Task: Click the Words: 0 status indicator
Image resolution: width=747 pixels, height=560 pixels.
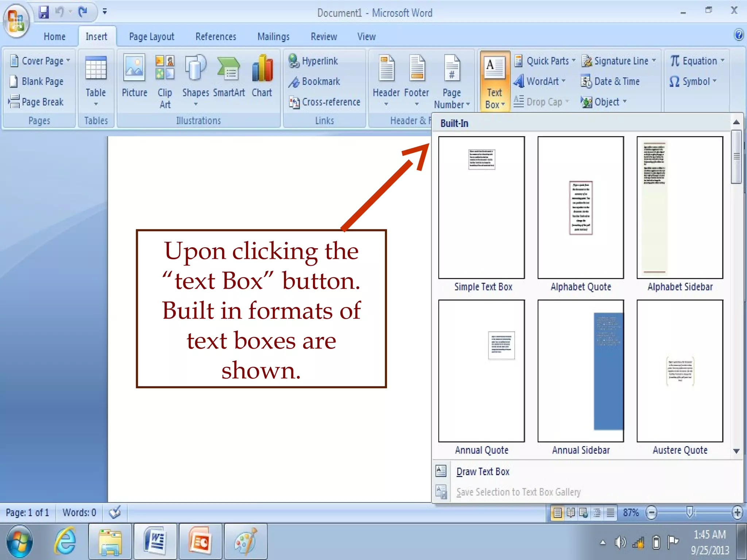Action: (x=79, y=513)
